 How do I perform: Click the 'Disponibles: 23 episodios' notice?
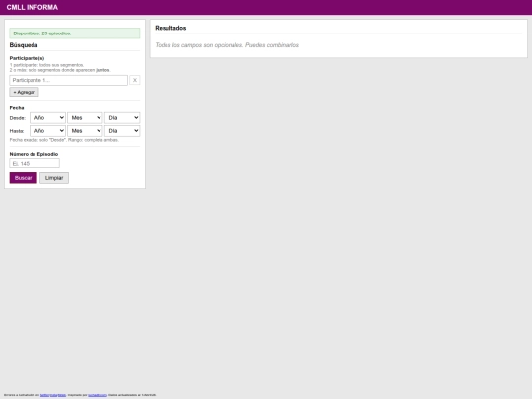[x=75, y=33]
